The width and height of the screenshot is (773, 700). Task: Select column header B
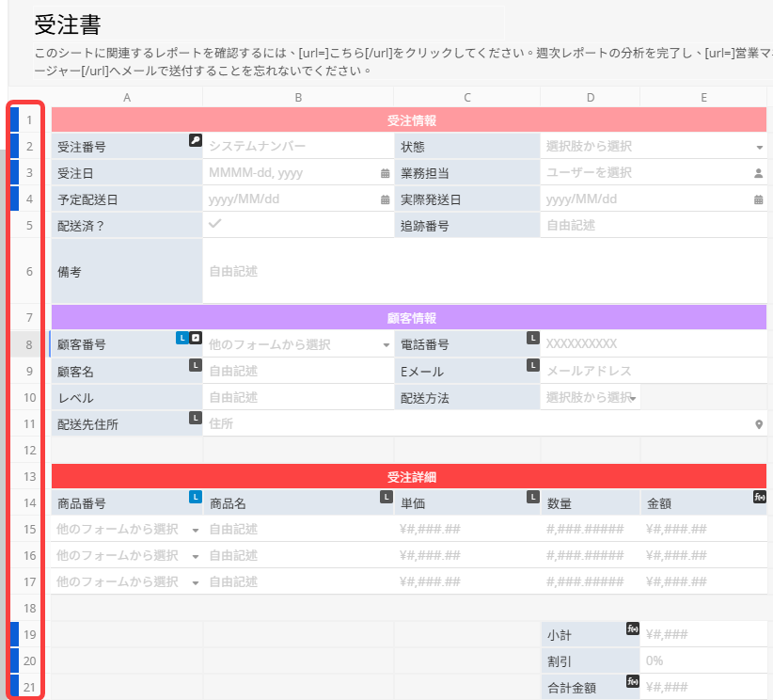coord(298,97)
